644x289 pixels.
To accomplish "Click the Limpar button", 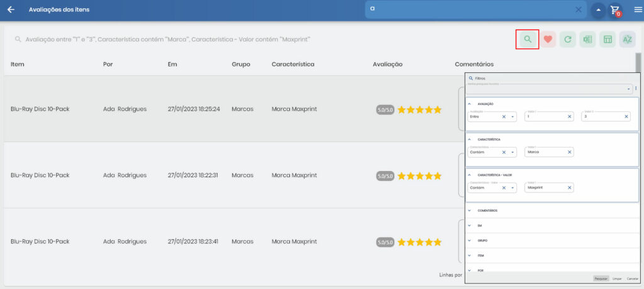I will point(616,278).
